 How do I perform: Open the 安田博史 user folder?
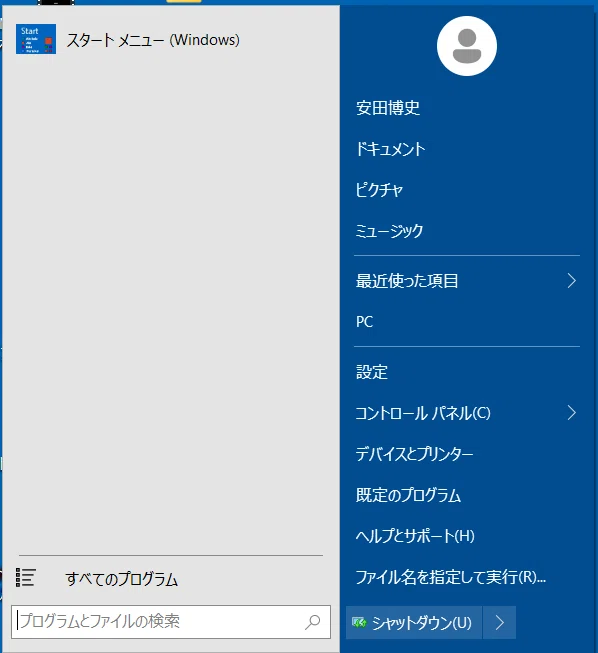pos(388,108)
